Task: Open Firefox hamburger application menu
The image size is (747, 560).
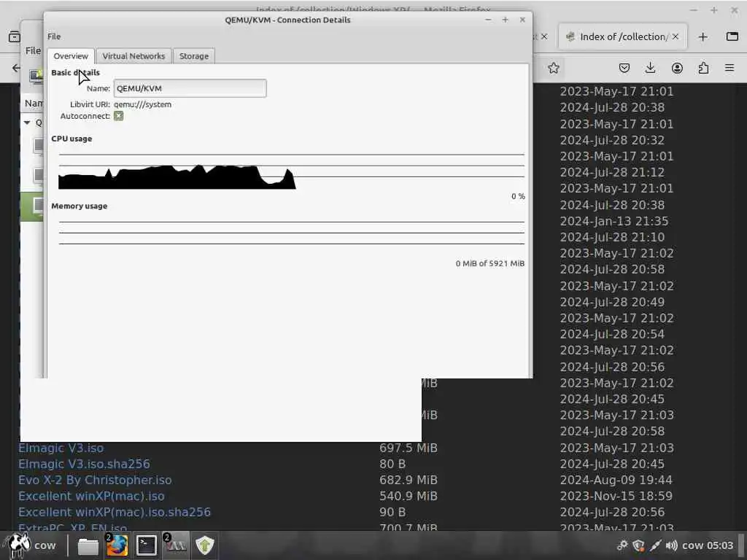Action: click(x=729, y=68)
